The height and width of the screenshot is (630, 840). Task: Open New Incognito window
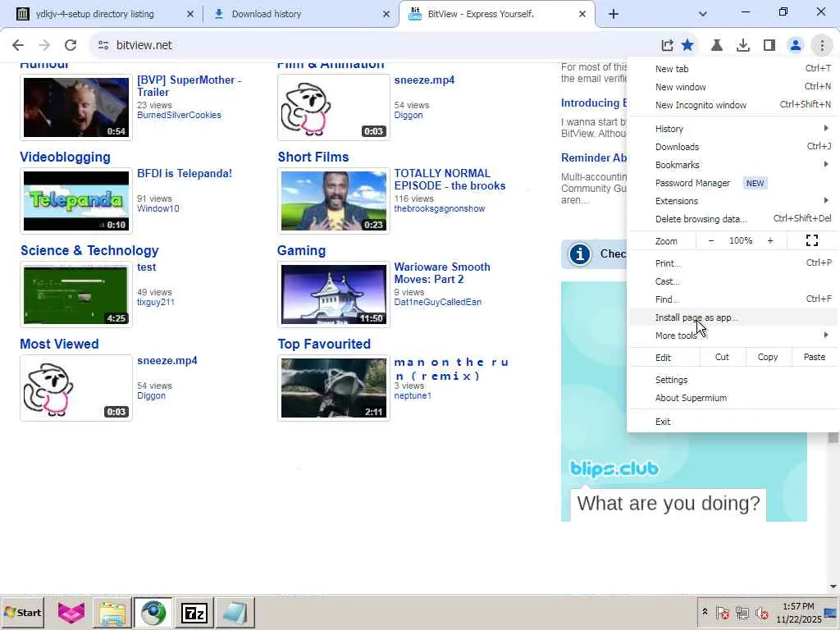click(733, 105)
